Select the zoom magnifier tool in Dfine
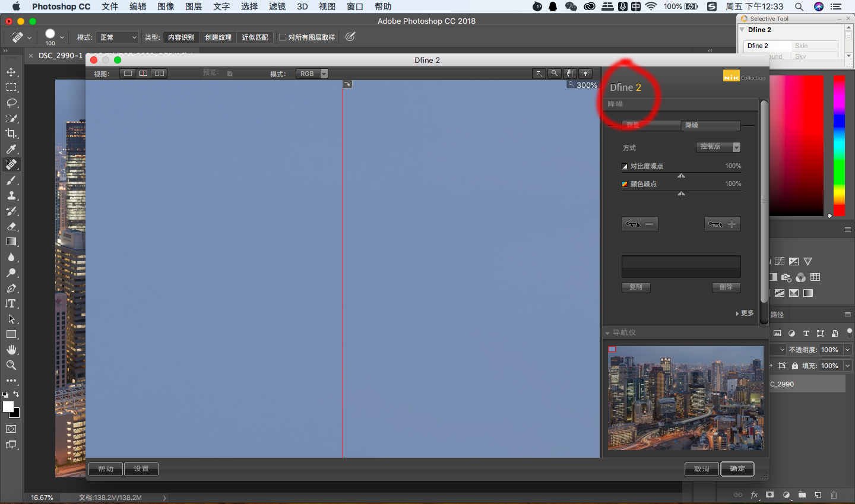Screen dimensions: 855x504 click(554, 74)
